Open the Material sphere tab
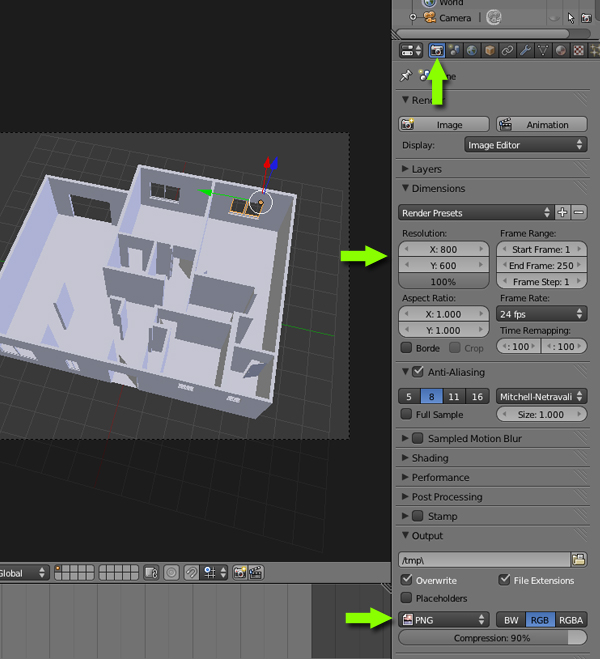 point(561,51)
